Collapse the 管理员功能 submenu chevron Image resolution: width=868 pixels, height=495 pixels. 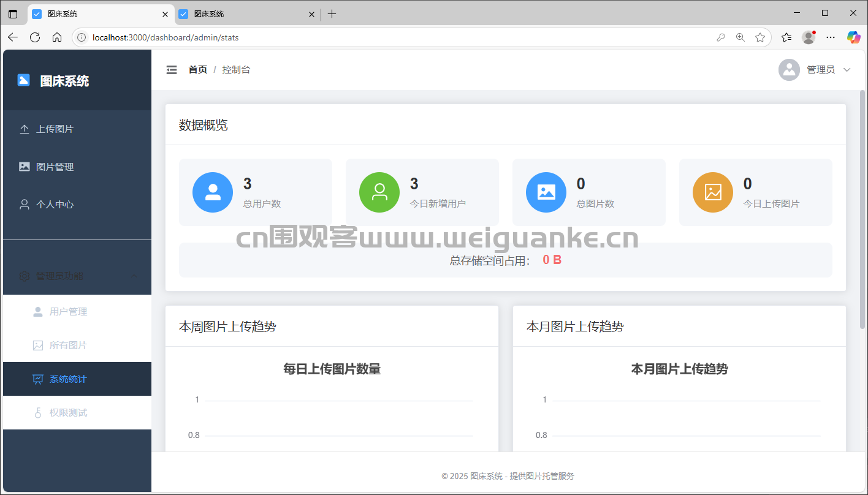tap(134, 276)
